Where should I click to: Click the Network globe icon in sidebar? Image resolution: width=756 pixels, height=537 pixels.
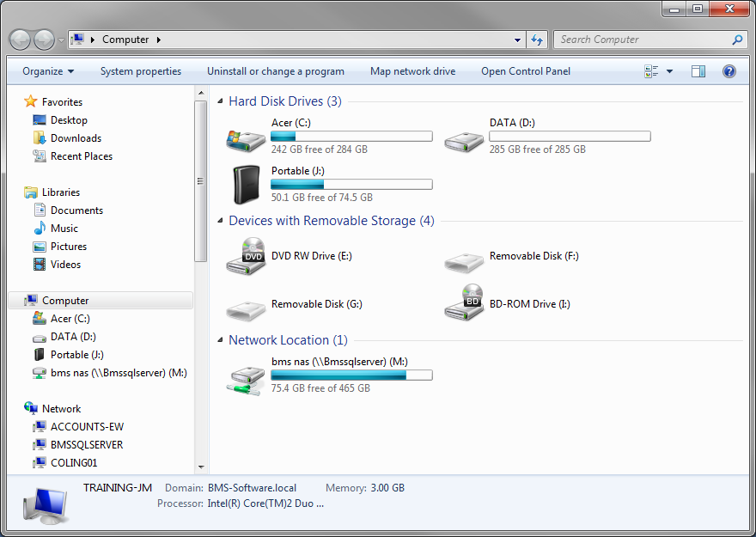(x=30, y=408)
